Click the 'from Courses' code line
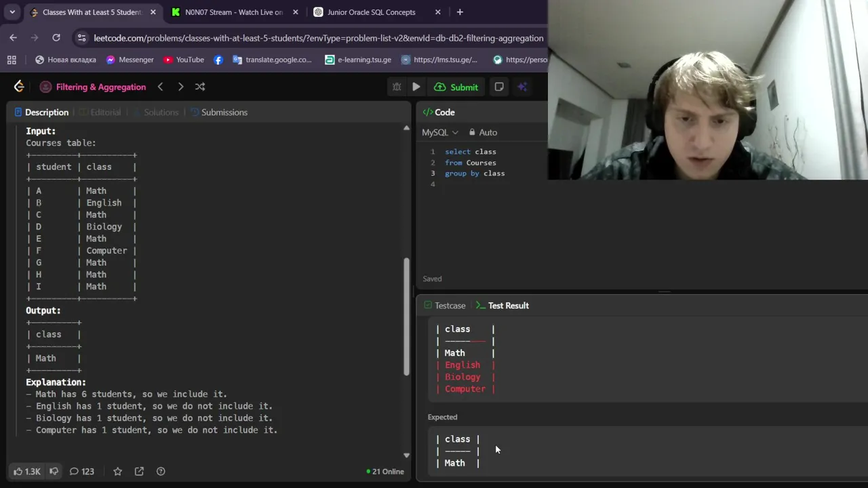 click(x=471, y=163)
